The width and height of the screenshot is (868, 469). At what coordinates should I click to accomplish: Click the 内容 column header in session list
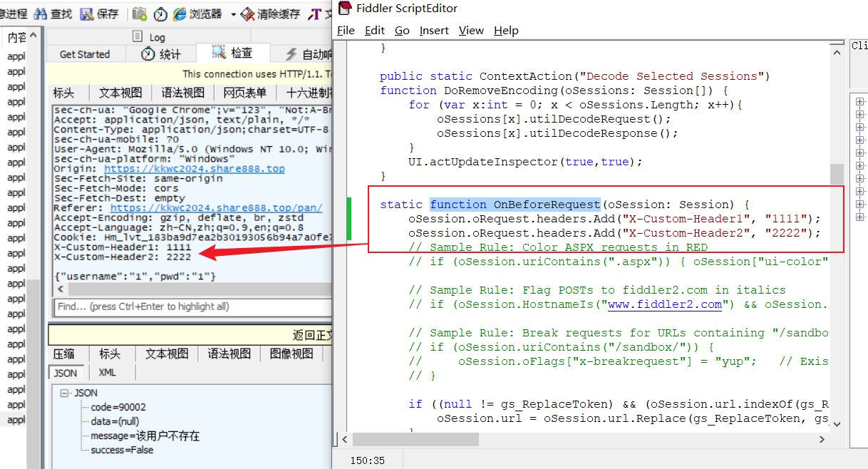15,37
